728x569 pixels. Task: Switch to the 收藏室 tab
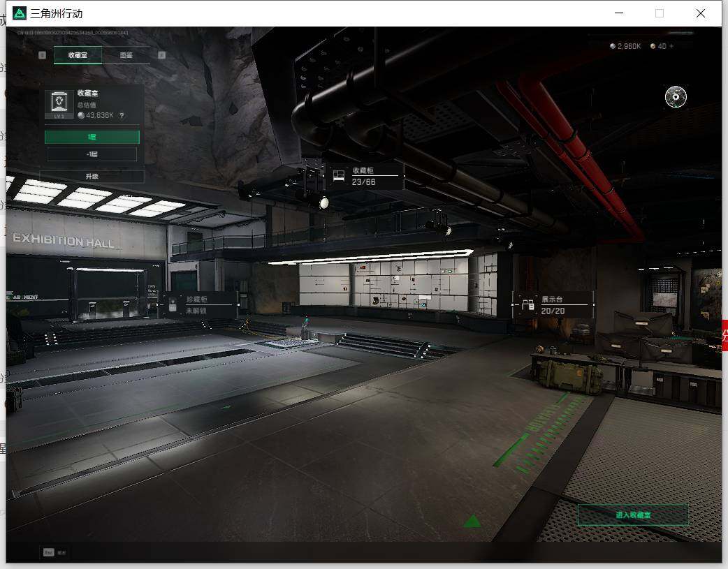78,54
